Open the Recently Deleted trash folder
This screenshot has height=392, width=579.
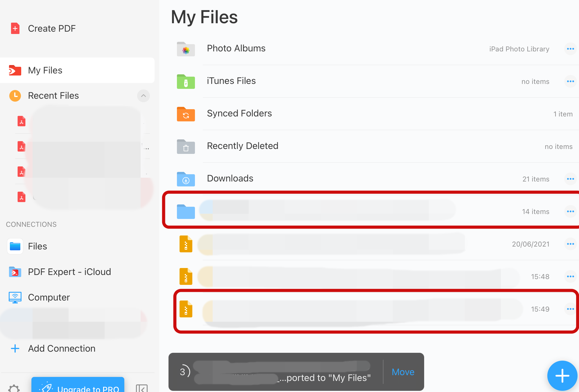[x=242, y=146]
